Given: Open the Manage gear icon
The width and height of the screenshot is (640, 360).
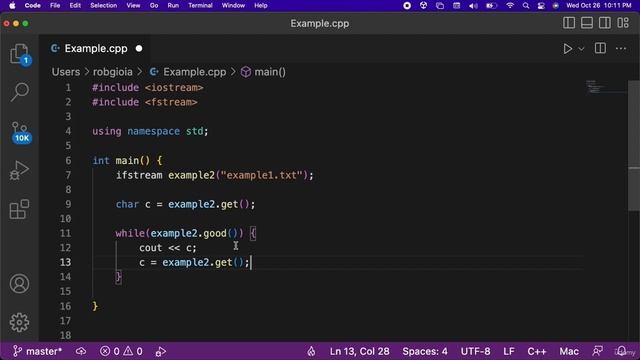Looking at the screenshot, I should tap(19, 322).
